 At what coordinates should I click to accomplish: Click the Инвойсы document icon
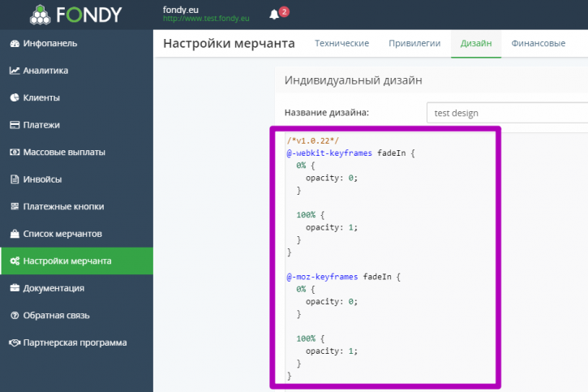click(15, 179)
